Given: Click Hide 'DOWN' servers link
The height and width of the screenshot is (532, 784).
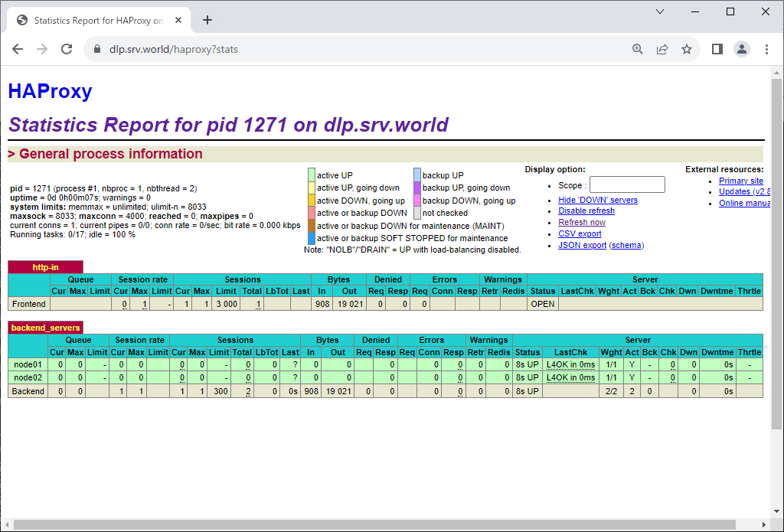Looking at the screenshot, I should [597, 200].
